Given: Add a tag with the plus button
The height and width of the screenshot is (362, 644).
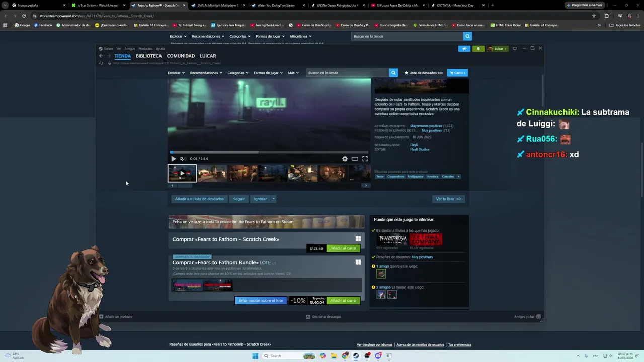Looking at the screenshot, I should pyautogui.click(x=458, y=177).
